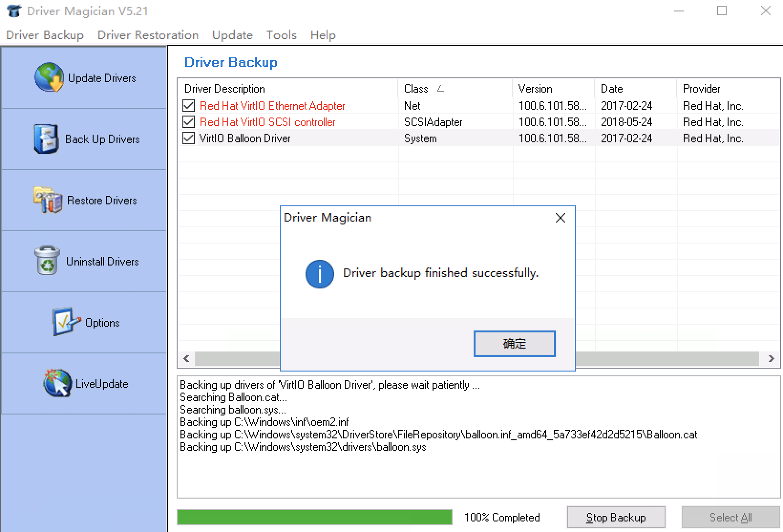
Task: Click the Options label in sidebar
Action: [102, 322]
